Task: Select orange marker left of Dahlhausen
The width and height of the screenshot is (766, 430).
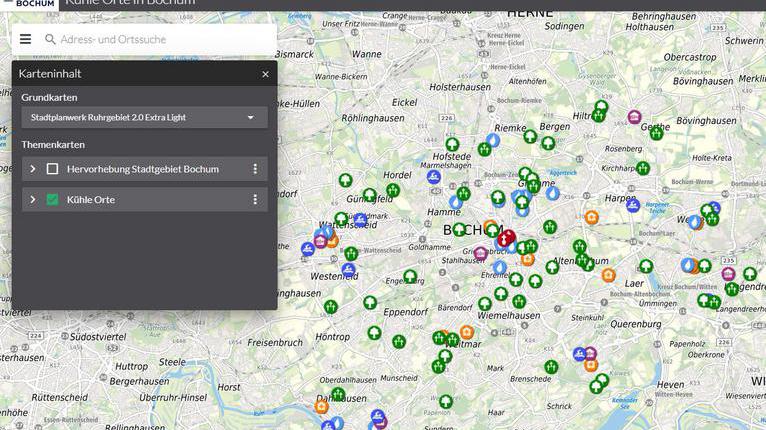Action: (321, 407)
